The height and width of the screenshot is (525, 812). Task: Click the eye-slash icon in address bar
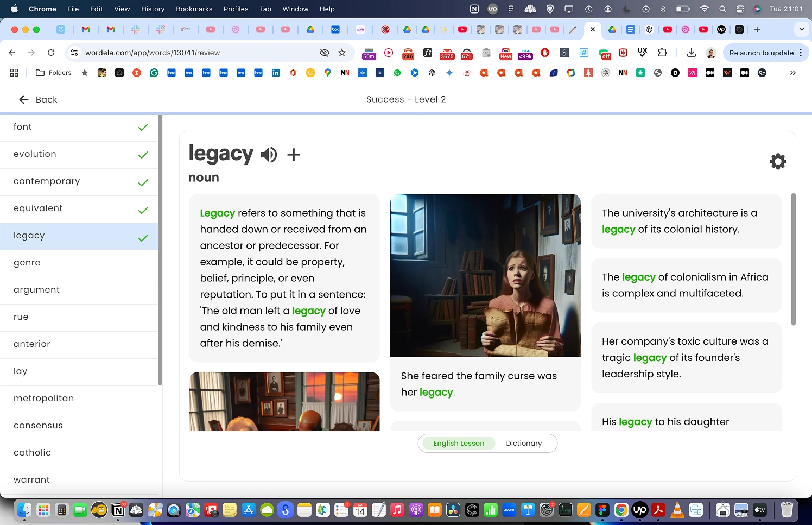click(x=325, y=53)
